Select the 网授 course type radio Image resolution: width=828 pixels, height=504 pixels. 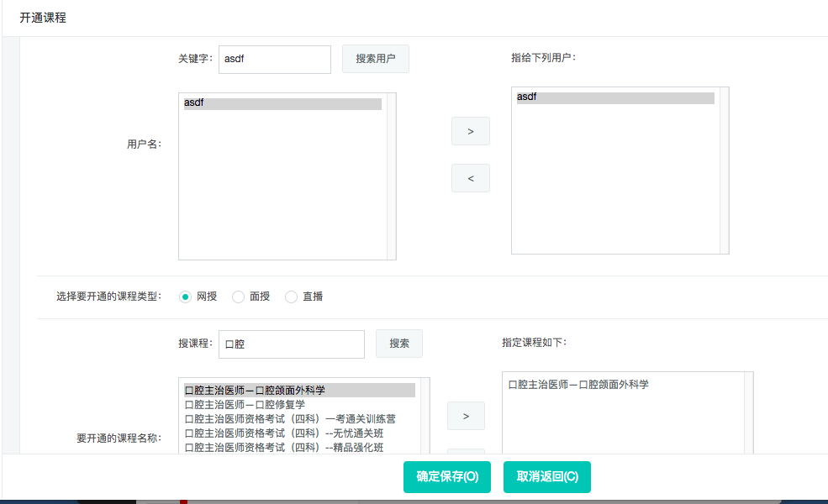coord(185,297)
